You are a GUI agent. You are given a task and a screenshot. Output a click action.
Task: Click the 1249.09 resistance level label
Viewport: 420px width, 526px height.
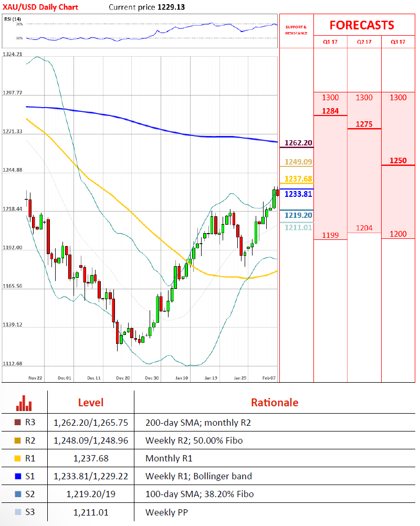click(x=298, y=162)
